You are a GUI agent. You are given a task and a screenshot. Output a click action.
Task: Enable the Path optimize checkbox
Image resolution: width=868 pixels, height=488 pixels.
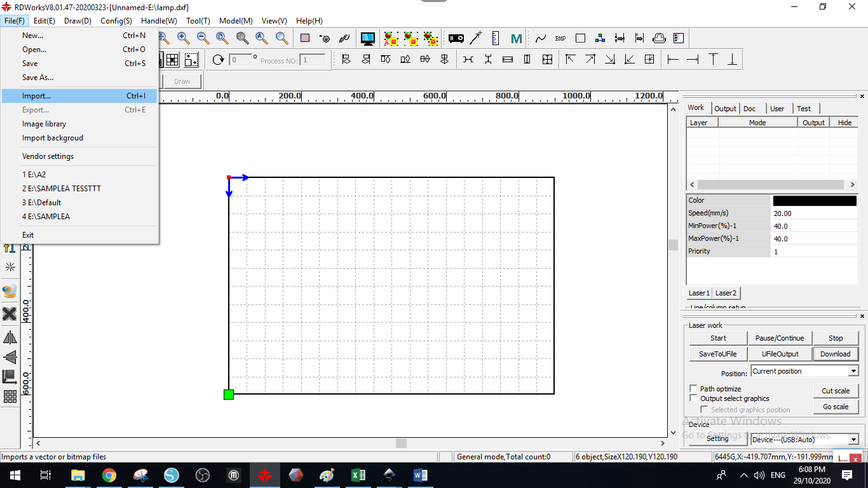pos(693,388)
